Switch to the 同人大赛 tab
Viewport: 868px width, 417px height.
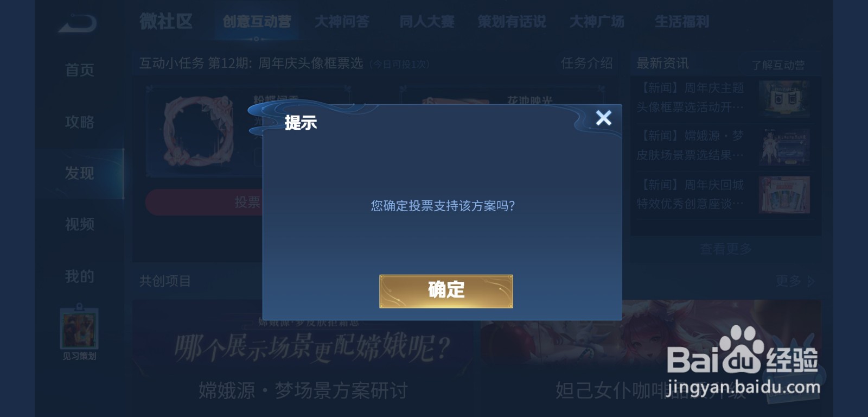427,22
